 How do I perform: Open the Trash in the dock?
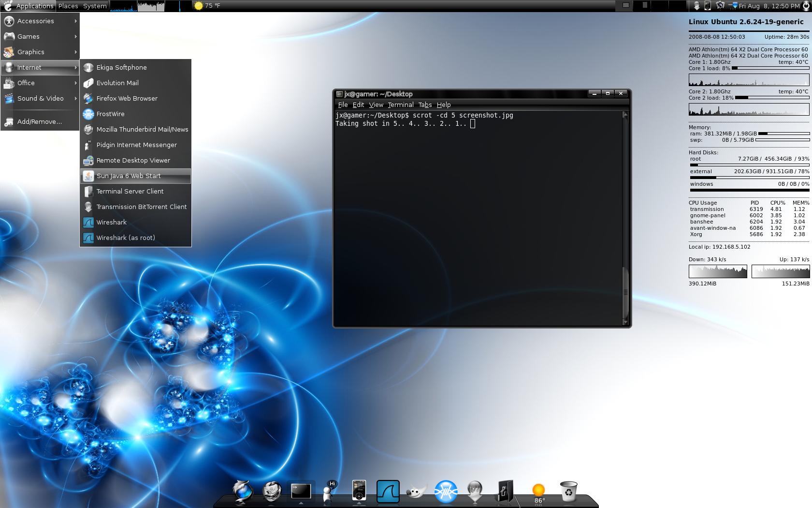click(x=568, y=492)
